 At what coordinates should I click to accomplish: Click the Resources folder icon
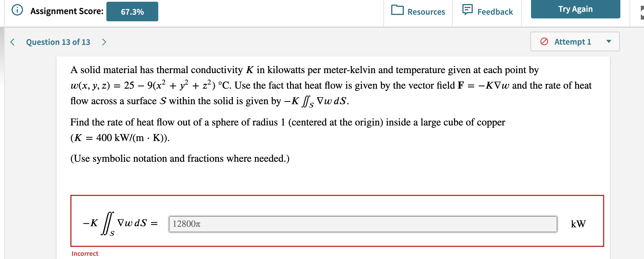tap(398, 11)
